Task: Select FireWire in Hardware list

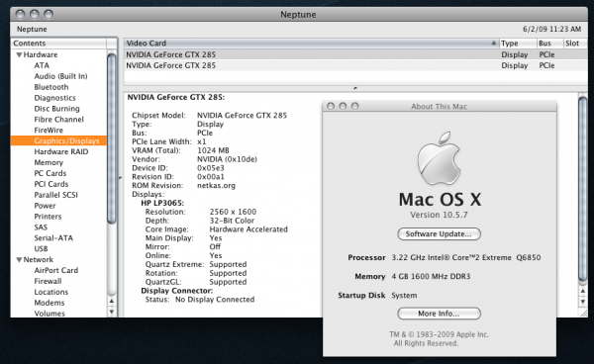Action: click(x=49, y=131)
